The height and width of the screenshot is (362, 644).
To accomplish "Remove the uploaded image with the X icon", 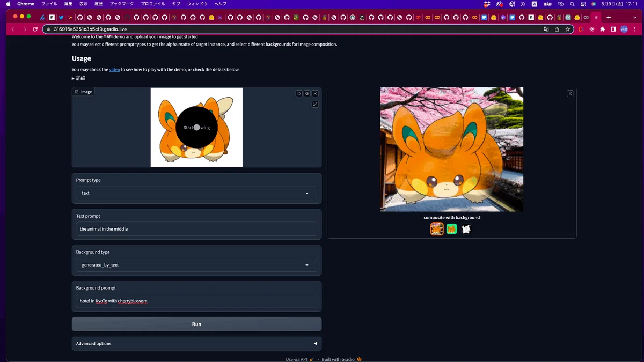I will point(315,93).
